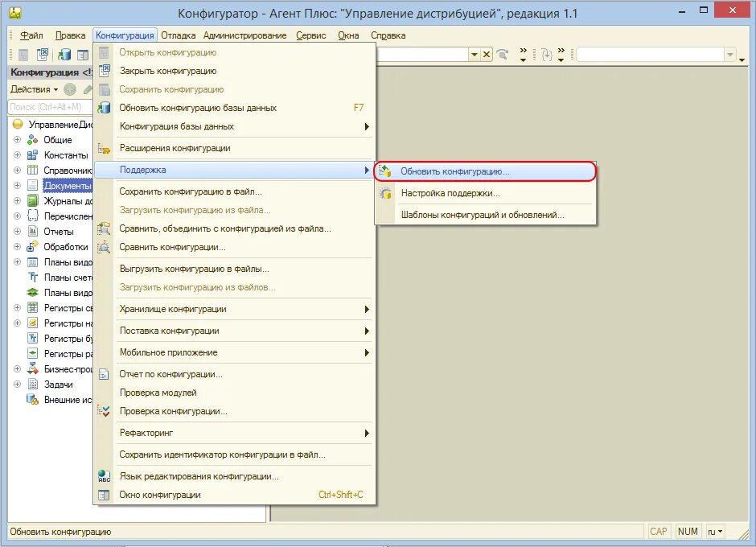Screen dimensions: 756x547
Task: Expand the Отчеты tree node
Action: (x=18, y=232)
